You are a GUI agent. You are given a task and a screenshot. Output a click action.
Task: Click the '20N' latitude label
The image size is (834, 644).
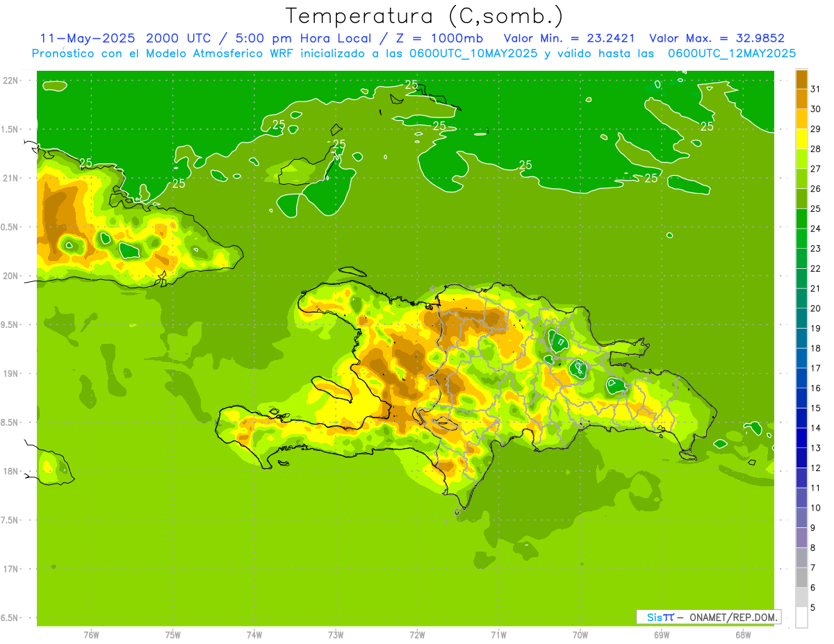coord(10,276)
